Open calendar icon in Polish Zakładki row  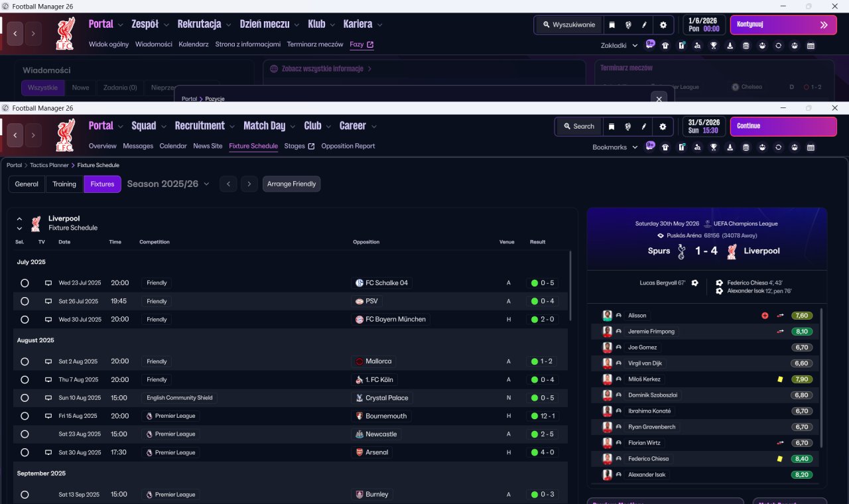coord(811,46)
